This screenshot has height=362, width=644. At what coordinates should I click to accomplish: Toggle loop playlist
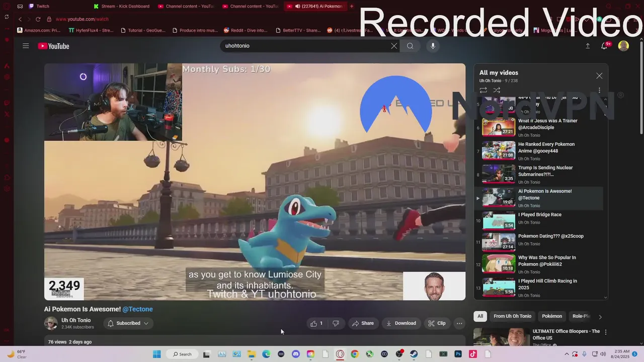coord(483,90)
